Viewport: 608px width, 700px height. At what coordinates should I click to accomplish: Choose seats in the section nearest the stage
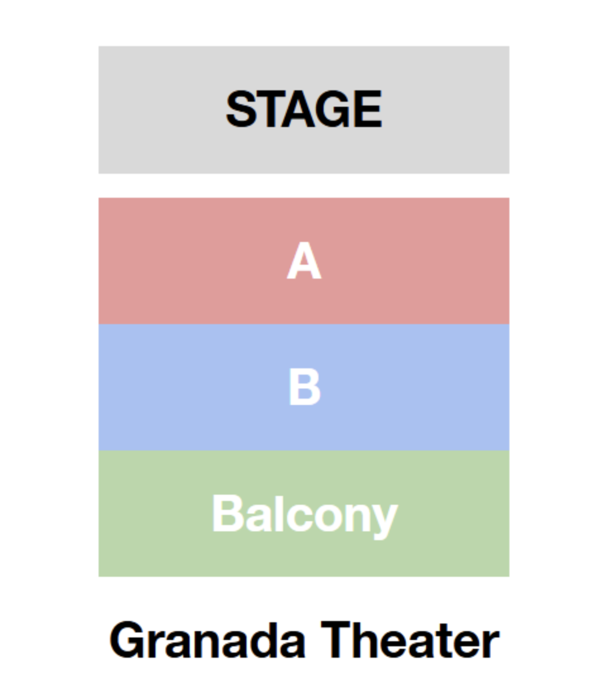(304, 261)
